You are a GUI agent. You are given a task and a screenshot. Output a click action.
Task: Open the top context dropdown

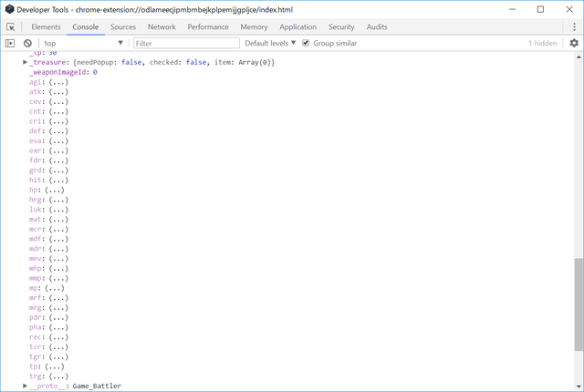pos(83,43)
